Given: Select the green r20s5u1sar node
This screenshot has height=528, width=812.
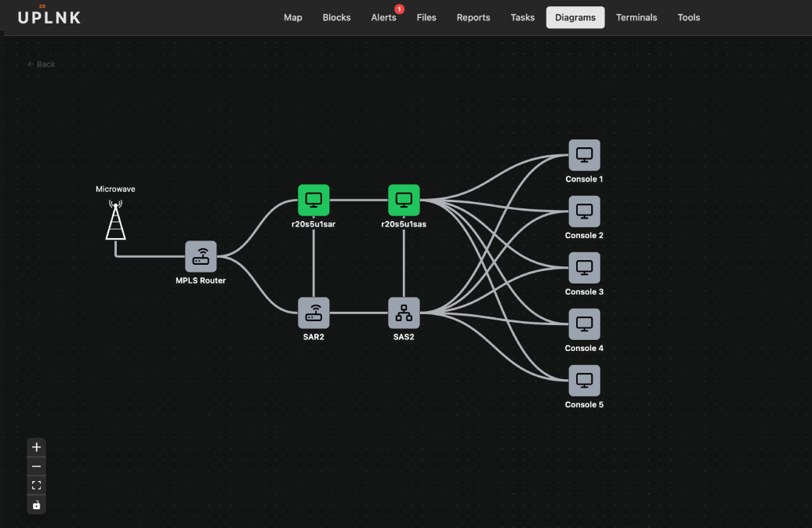Looking at the screenshot, I should point(314,200).
